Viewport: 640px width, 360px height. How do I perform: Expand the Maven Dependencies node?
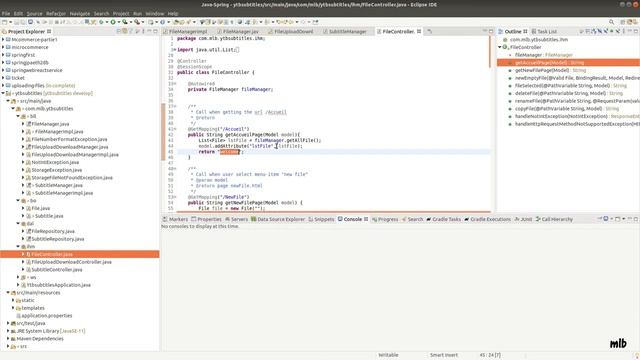pyautogui.click(x=8, y=338)
